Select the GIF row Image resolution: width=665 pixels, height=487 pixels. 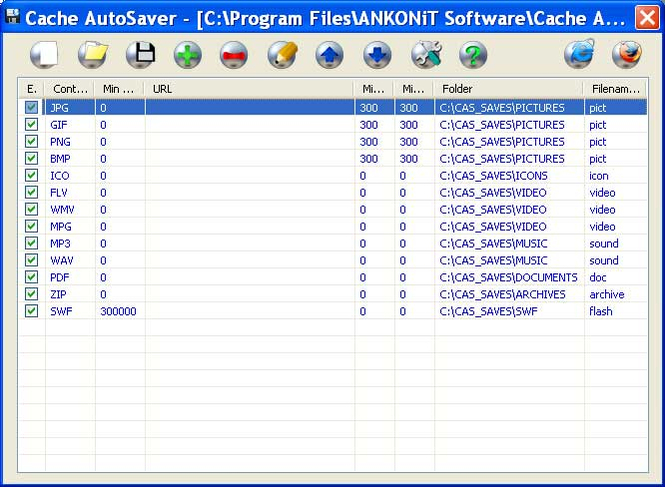tap(333, 125)
